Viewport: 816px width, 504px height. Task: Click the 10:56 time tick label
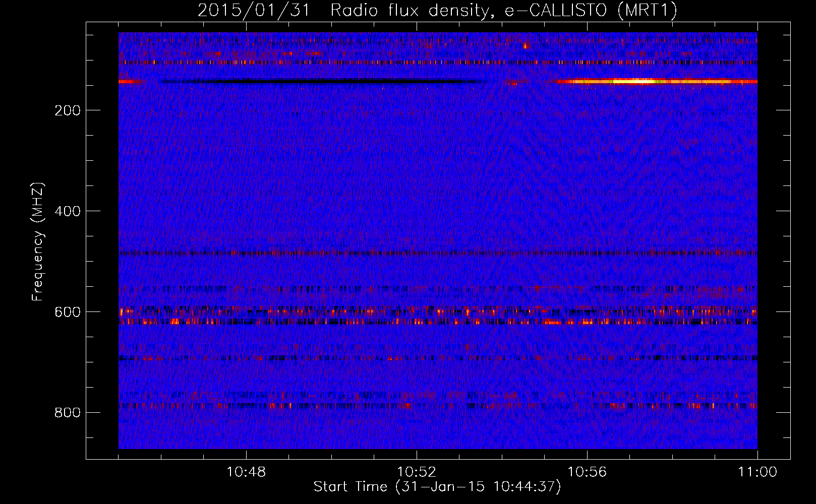(587, 472)
